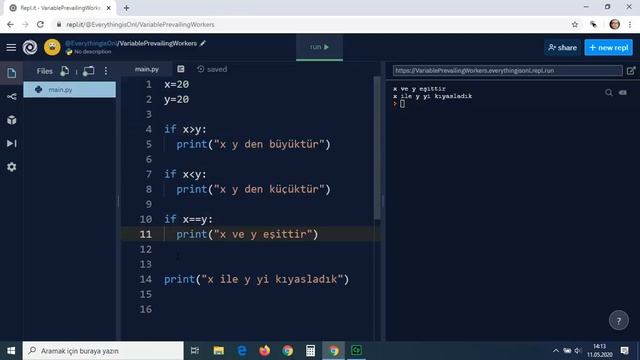Open Calculator from taskbar
This screenshot has height=360, width=640.
pyautogui.click(x=310, y=351)
